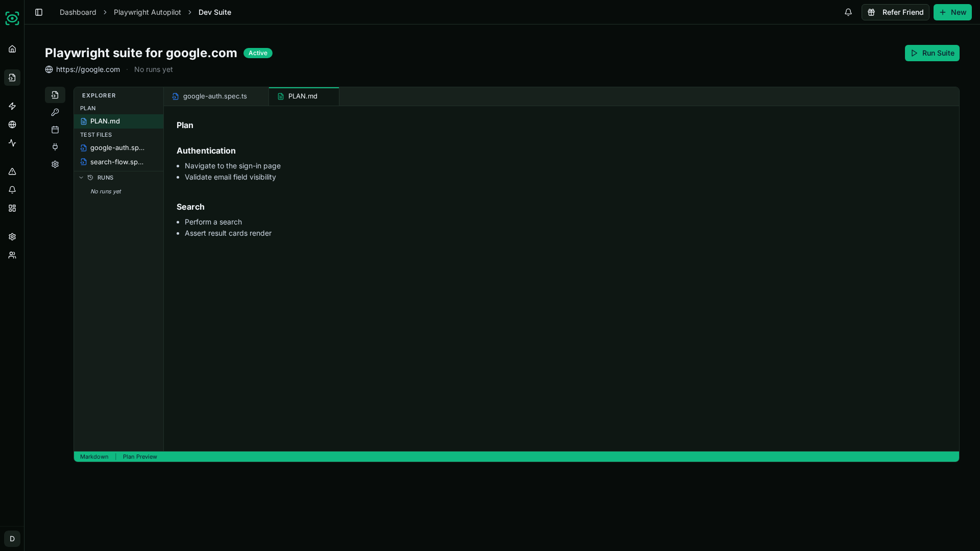
Task: Switch to the google-auth.spec.ts tab
Action: [x=216, y=96]
